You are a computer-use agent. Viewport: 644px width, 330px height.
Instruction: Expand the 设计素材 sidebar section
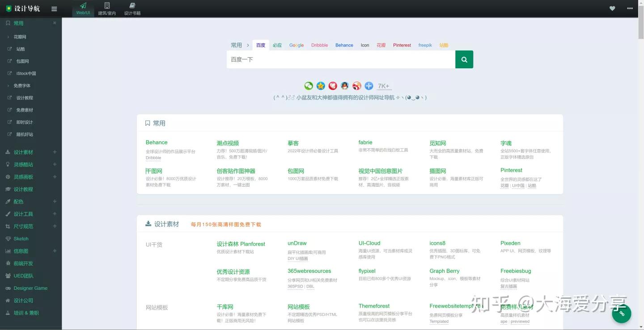point(55,152)
